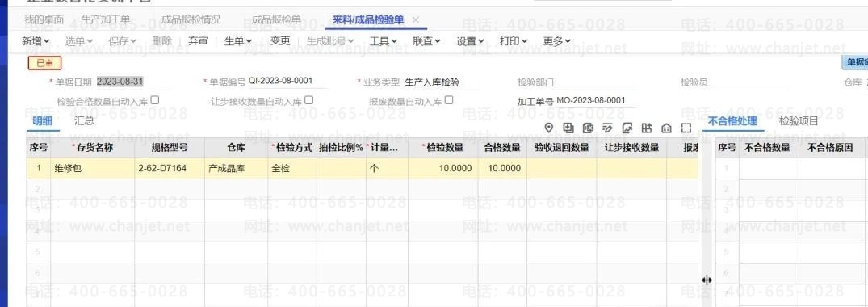Toggle 报废数量自动入库 checkbox
Viewport: 868px width, 307px height.
(449, 100)
